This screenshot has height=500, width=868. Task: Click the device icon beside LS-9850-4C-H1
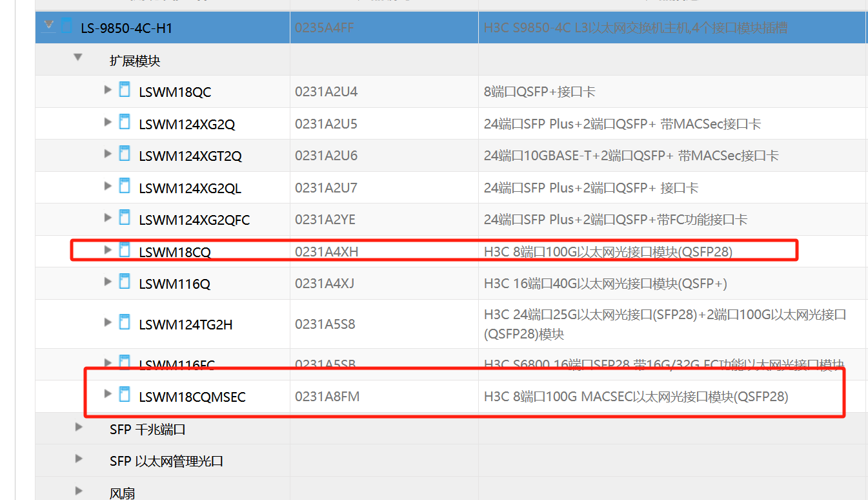tap(66, 26)
